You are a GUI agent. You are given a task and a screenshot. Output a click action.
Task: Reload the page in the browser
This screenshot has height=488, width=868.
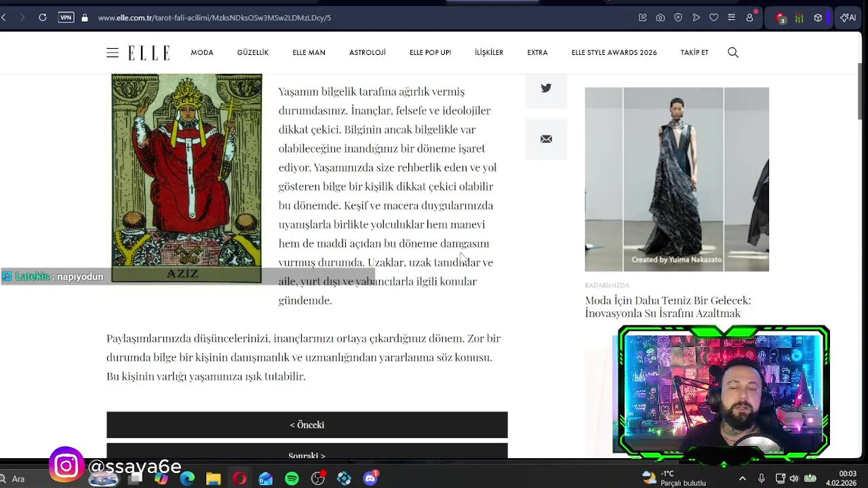pos(43,18)
